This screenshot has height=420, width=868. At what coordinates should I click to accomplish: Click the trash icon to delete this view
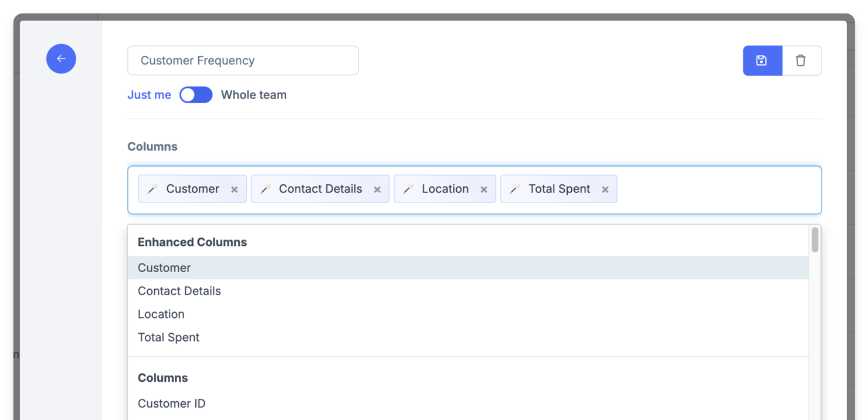pos(801,60)
